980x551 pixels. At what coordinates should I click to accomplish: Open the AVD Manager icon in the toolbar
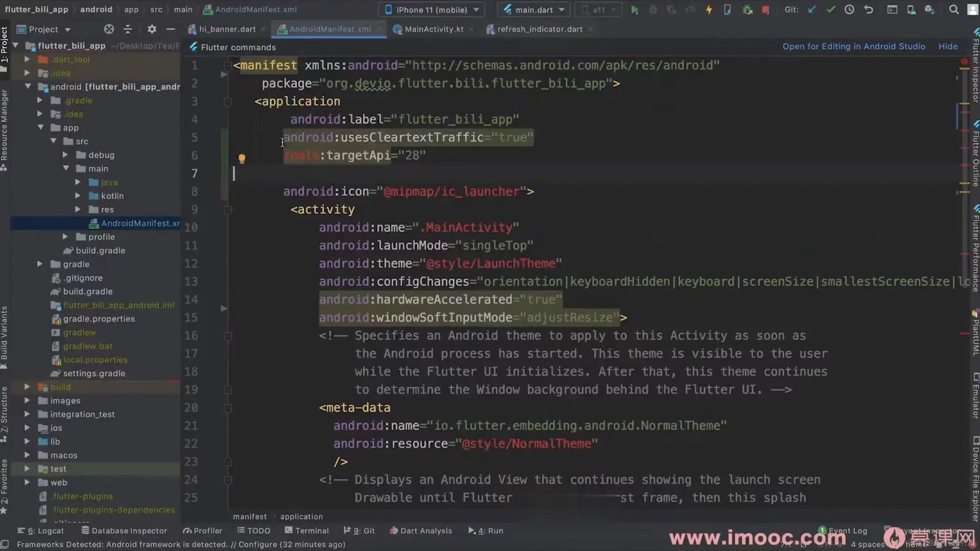[x=911, y=10]
